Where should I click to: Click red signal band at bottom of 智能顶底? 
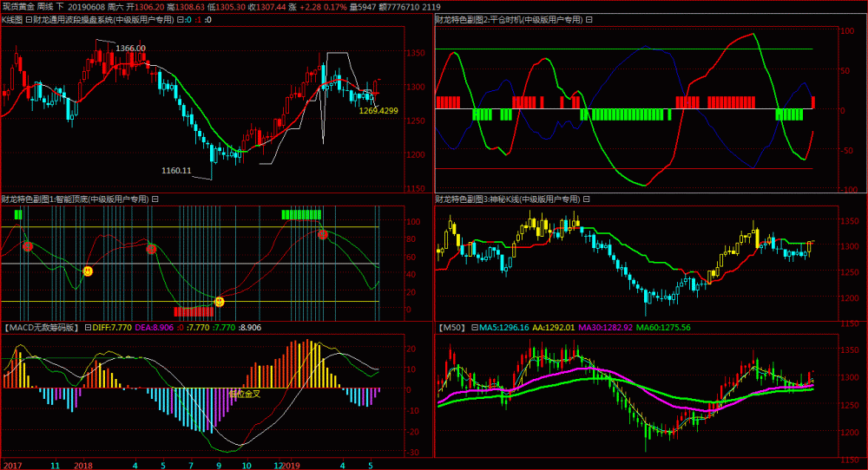click(194, 312)
